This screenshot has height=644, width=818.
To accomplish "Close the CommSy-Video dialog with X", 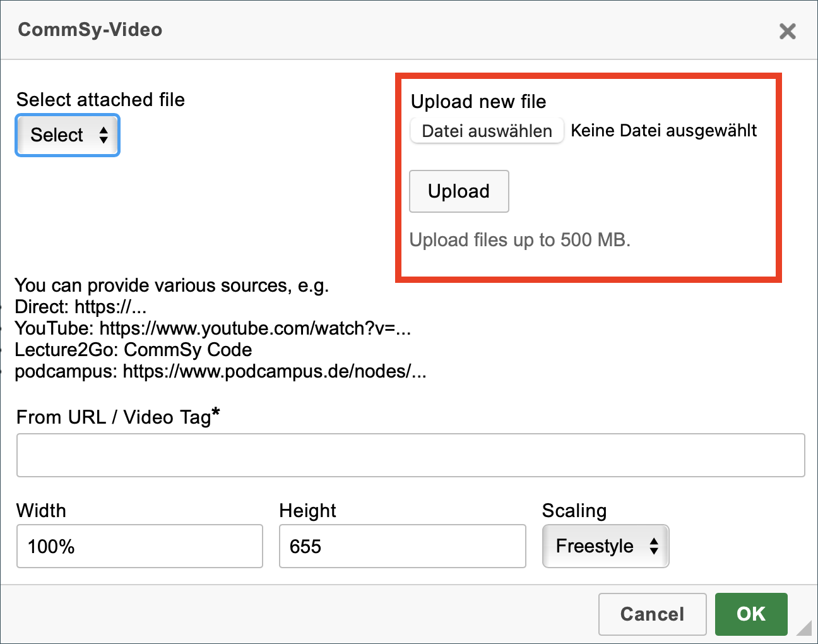I will coord(787,31).
